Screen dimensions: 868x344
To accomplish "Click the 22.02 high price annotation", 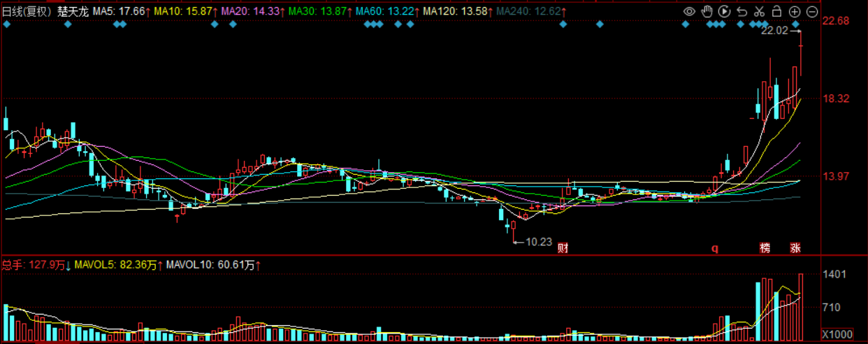I will point(774,31).
